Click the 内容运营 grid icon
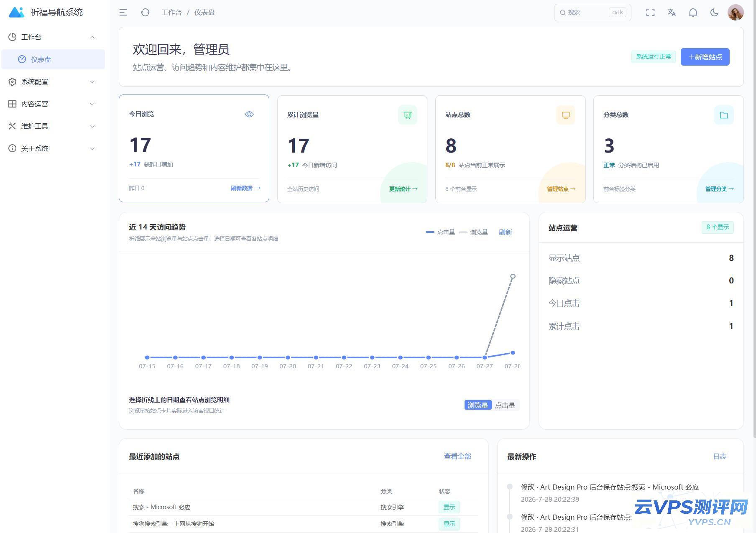Viewport: 756px width, 533px height. (x=13, y=104)
